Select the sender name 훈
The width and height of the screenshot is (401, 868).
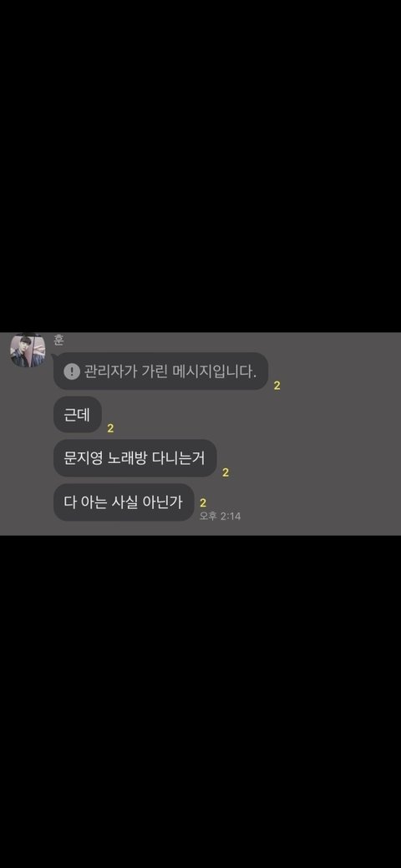58,341
